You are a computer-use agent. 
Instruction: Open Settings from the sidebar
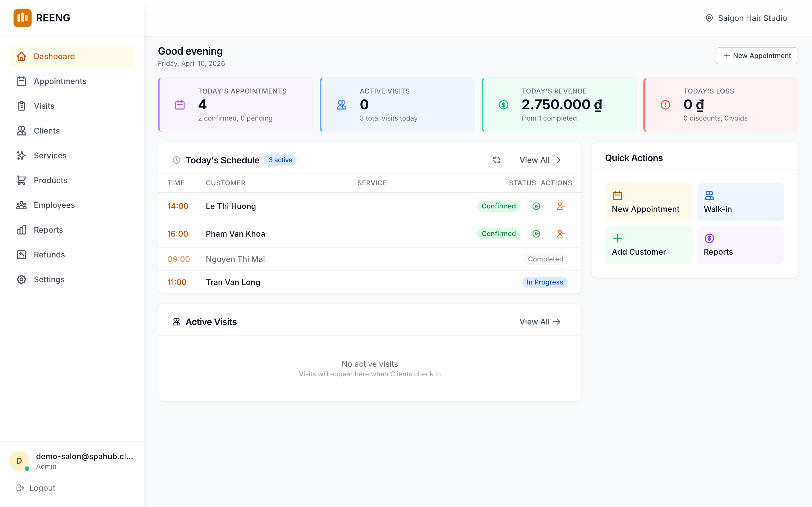(49, 279)
